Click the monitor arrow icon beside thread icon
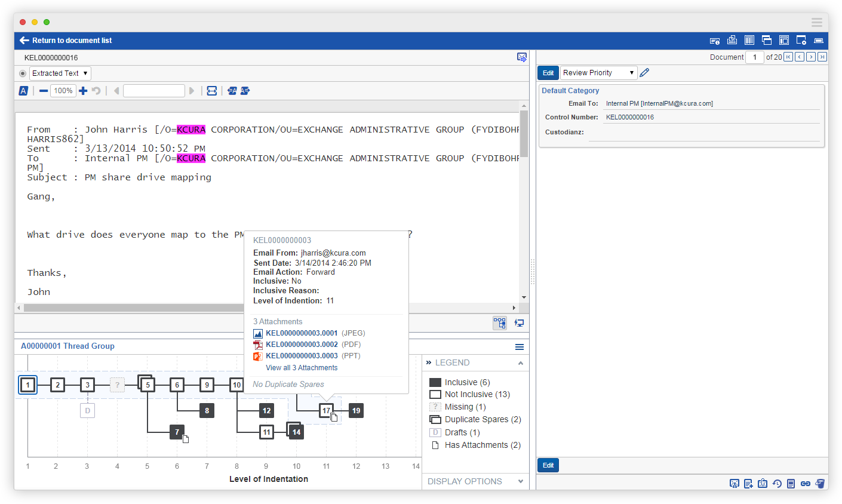This screenshot has height=504, width=842. [520, 323]
